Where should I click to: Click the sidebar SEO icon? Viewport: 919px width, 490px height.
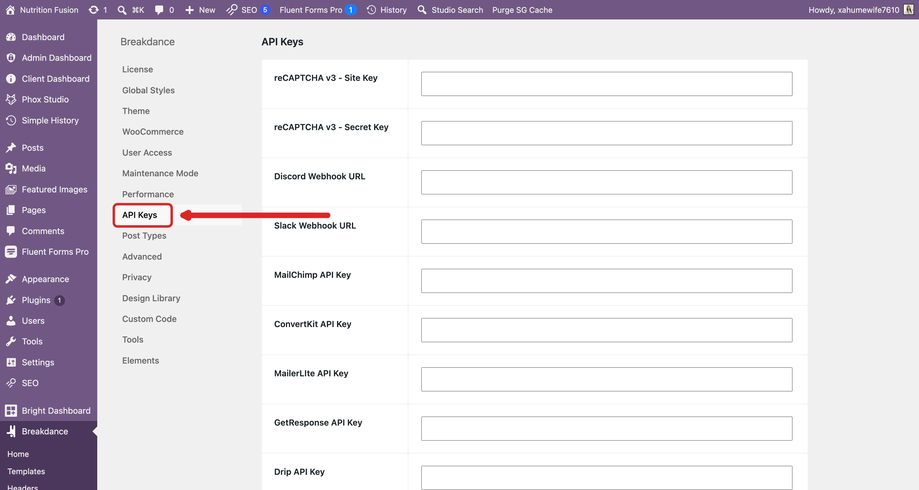tap(11, 383)
